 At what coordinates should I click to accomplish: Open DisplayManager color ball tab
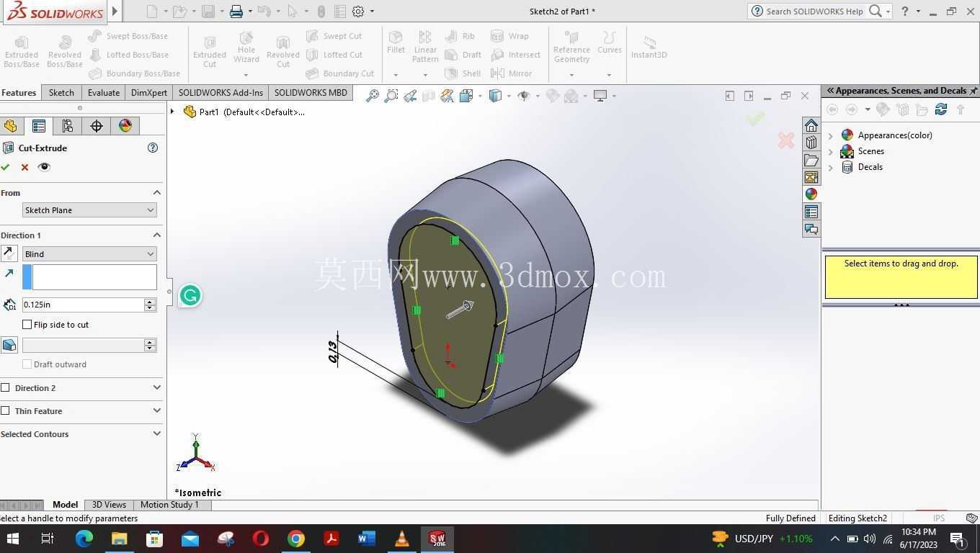pos(125,126)
